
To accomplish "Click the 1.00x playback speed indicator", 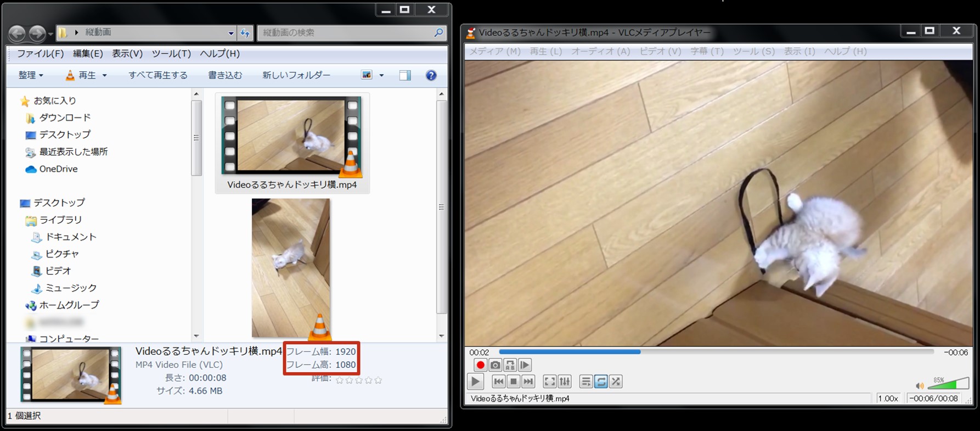I will point(888,399).
